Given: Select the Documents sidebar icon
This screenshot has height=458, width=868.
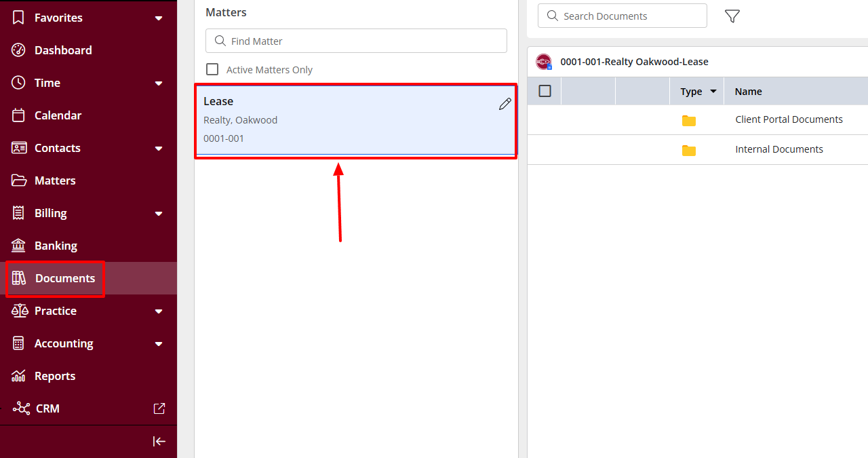Looking at the screenshot, I should tap(18, 278).
